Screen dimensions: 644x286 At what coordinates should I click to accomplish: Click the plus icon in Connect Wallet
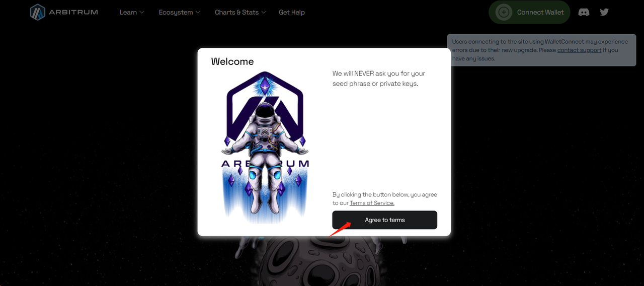(x=504, y=12)
